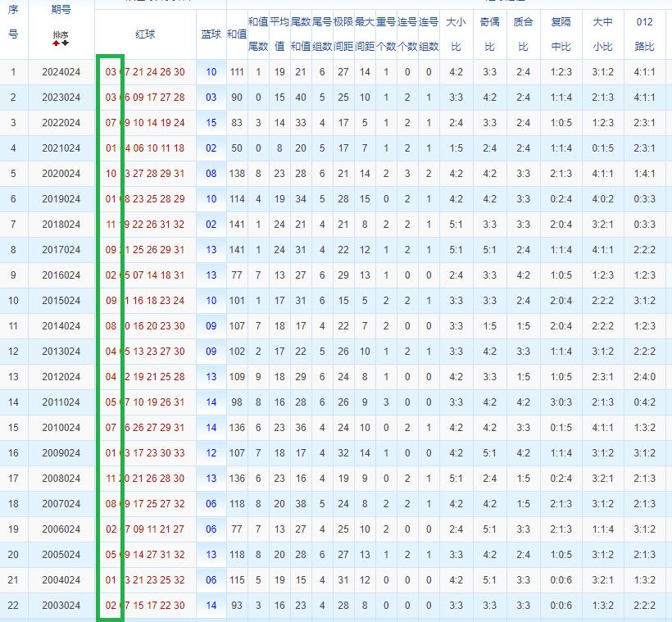Click the 012路比 column header
This screenshot has height=622, width=672.
click(645, 34)
